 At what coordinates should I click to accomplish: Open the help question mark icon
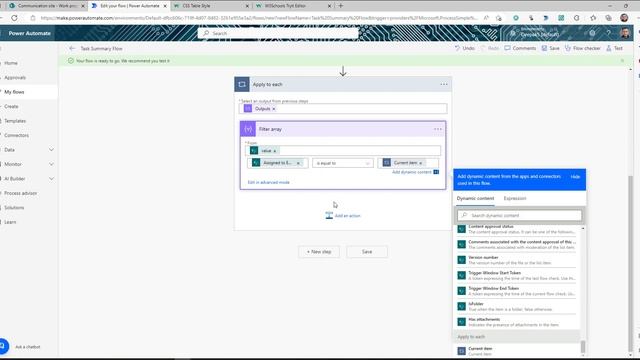[x=608, y=33]
